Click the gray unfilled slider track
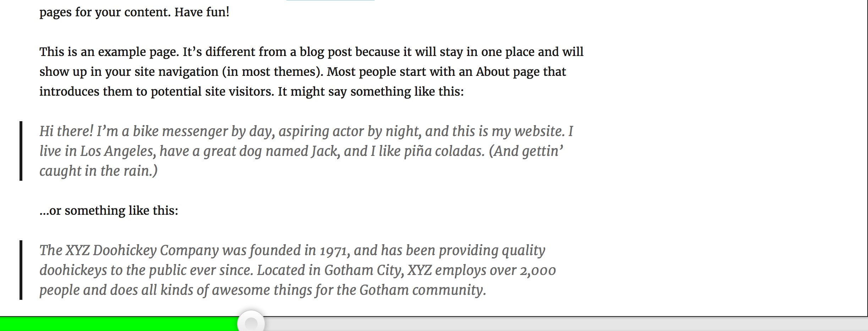 click(x=566, y=324)
